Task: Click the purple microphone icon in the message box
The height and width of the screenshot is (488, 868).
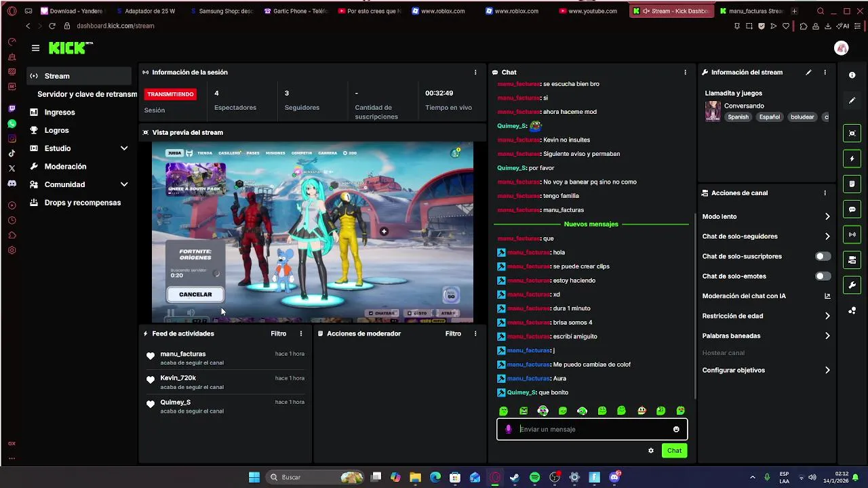Action: (509, 429)
